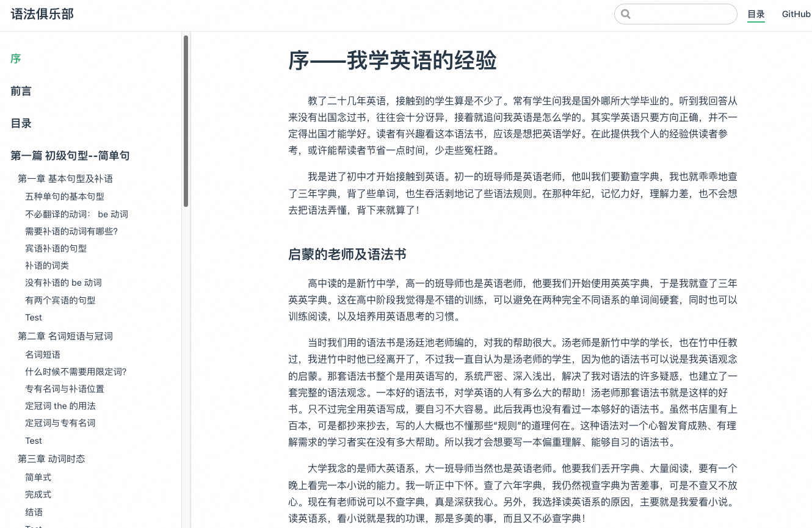Click paragraph starting 高中读的是新竹中学
Image resolution: width=812 pixels, height=528 pixels.
(x=513, y=300)
